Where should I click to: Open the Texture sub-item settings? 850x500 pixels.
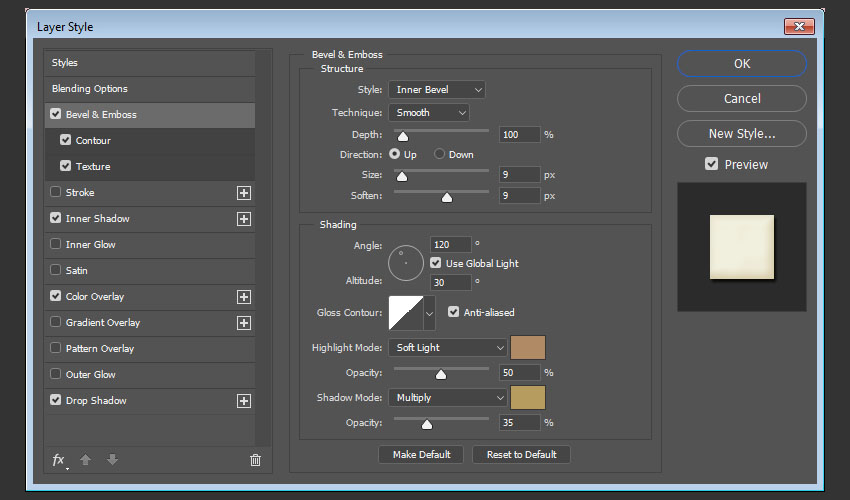[x=93, y=167]
